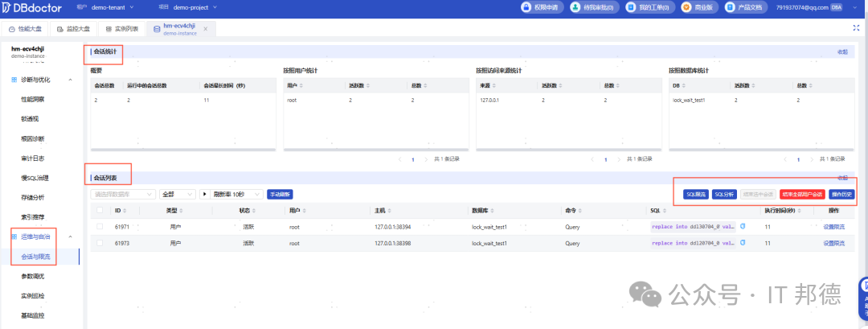Image resolution: width=868 pixels, height=329 pixels.
Task: Click copy SQL icon in row 61971
Action: [743, 227]
